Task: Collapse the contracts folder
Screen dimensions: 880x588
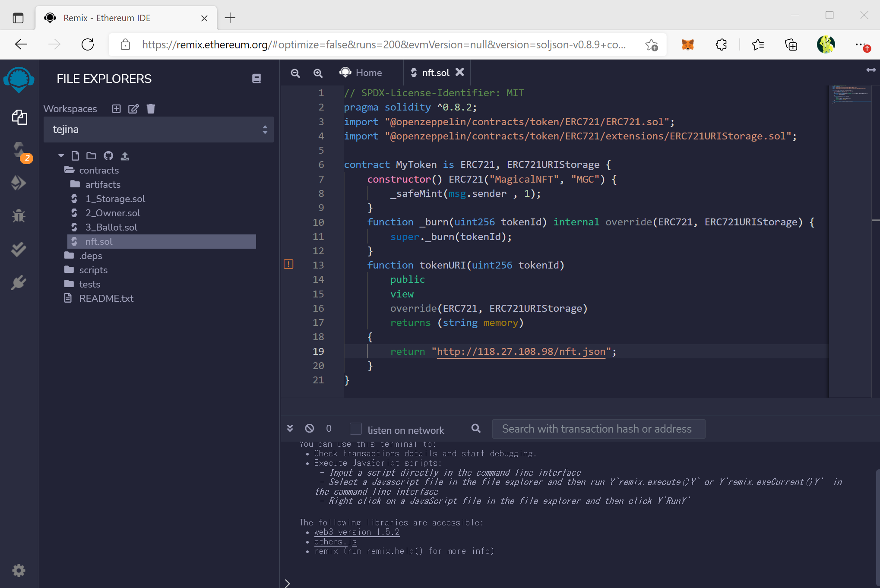Action: (x=98, y=170)
